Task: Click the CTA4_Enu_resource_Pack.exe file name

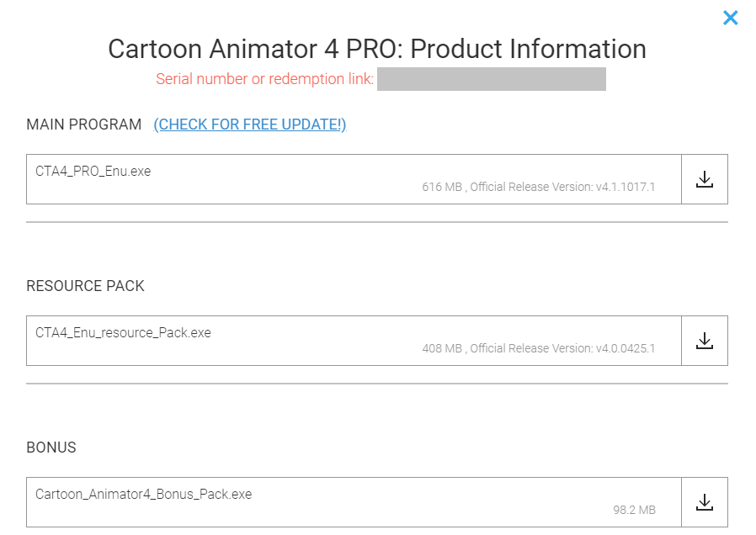Action: click(x=123, y=332)
